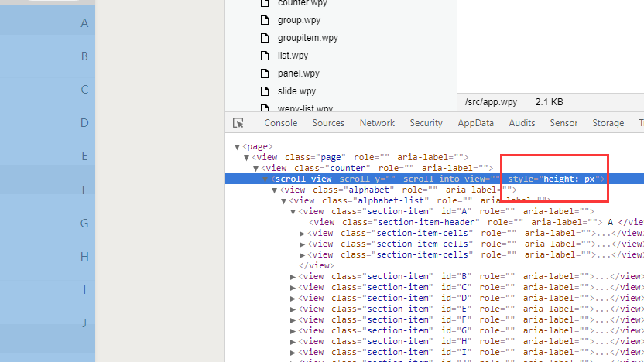Click the list.wpy file icon
644x362 pixels.
coord(265,56)
